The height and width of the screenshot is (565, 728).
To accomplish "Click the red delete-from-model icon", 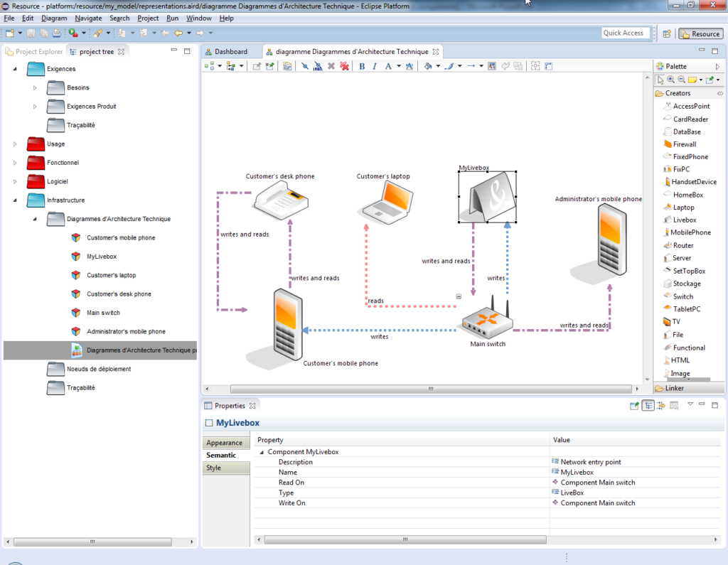I will (x=344, y=66).
